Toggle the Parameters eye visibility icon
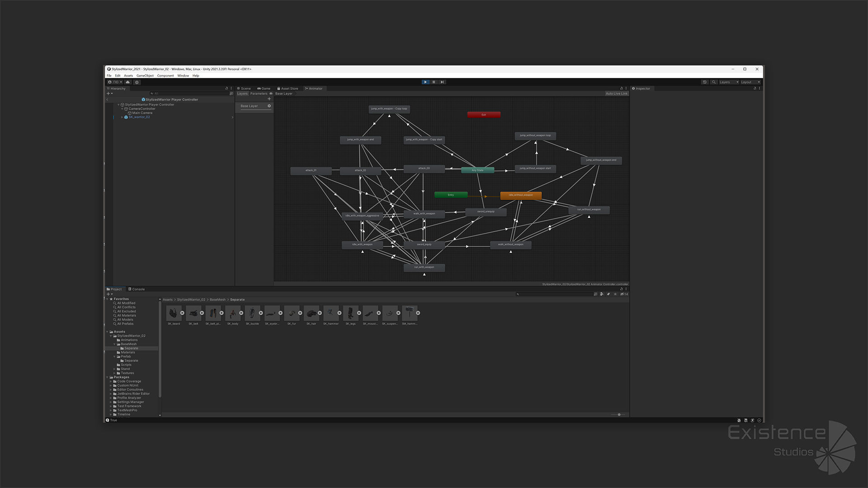 tap(271, 94)
